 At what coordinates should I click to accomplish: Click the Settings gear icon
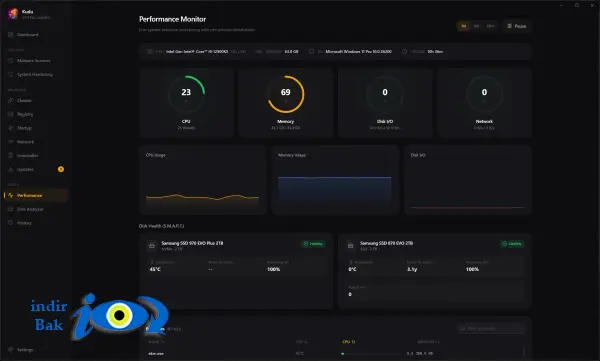(11, 350)
